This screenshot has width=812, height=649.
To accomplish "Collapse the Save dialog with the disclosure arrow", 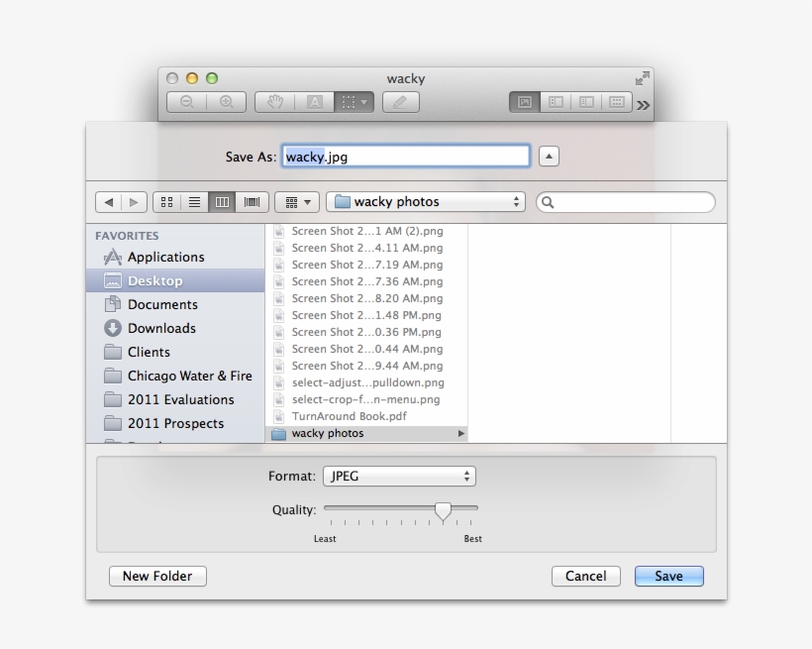I will [549, 156].
